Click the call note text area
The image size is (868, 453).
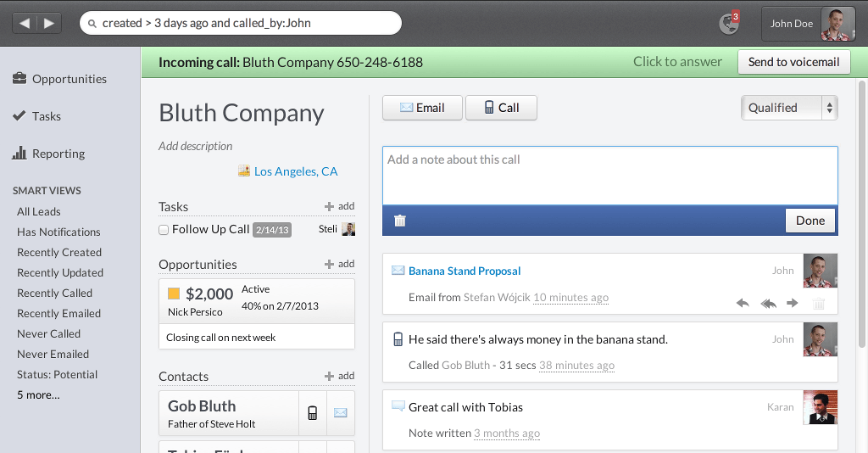(609, 176)
